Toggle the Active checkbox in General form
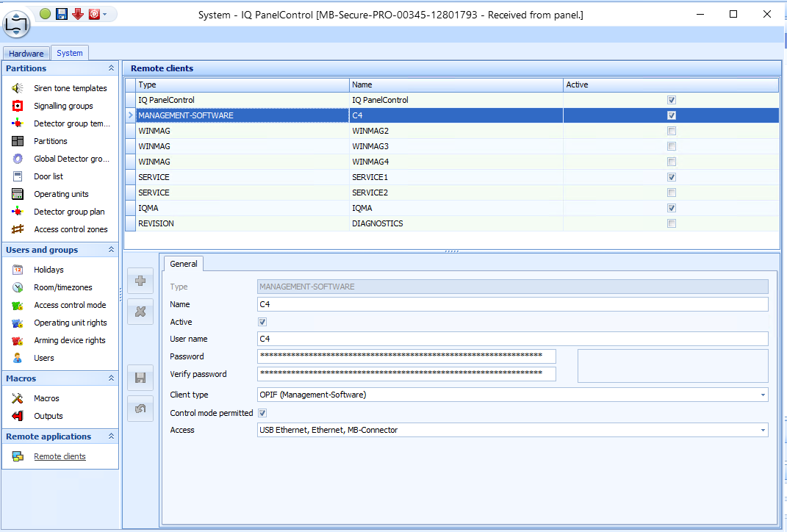 click(x=262, y=322)
